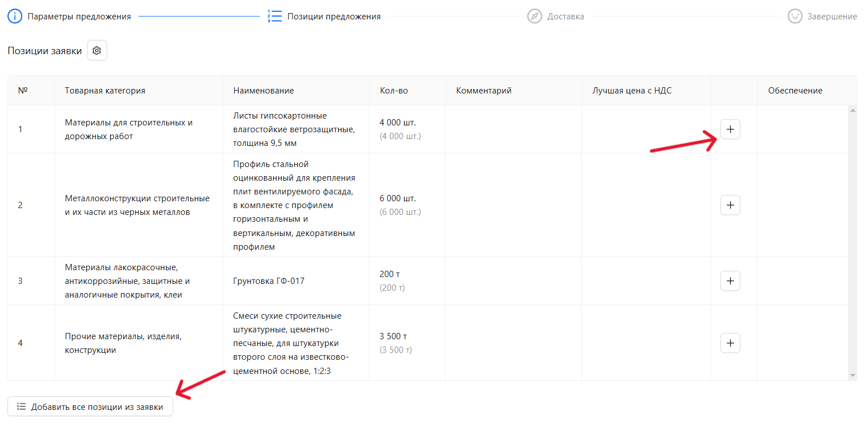Select the Наименование column header
Screen dimensions: 868x427
point(263,91)
